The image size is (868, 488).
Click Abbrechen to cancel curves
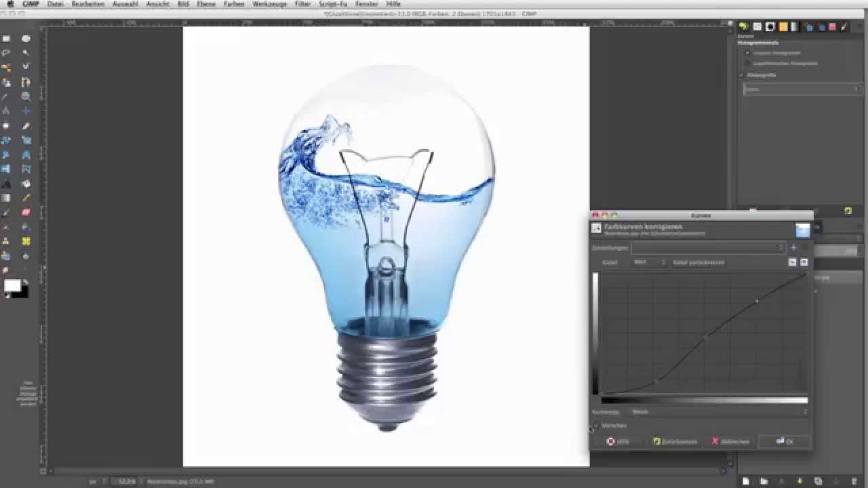point(730,441)
